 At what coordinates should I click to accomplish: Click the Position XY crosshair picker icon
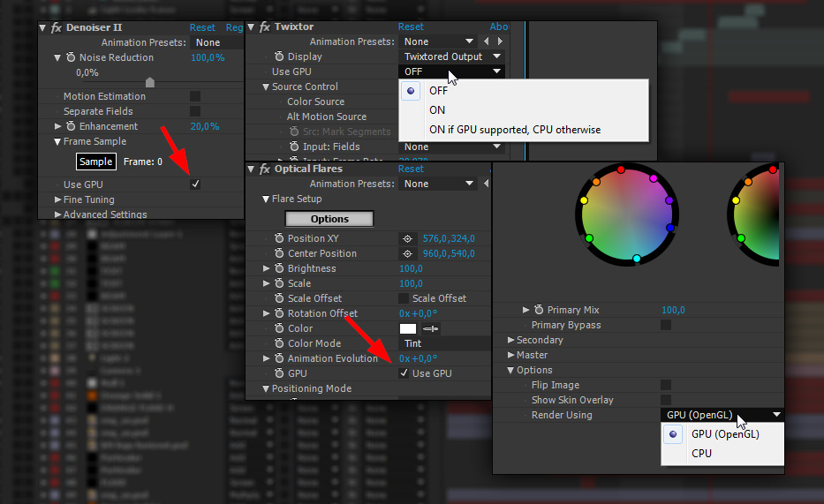[x=407, y=239]
